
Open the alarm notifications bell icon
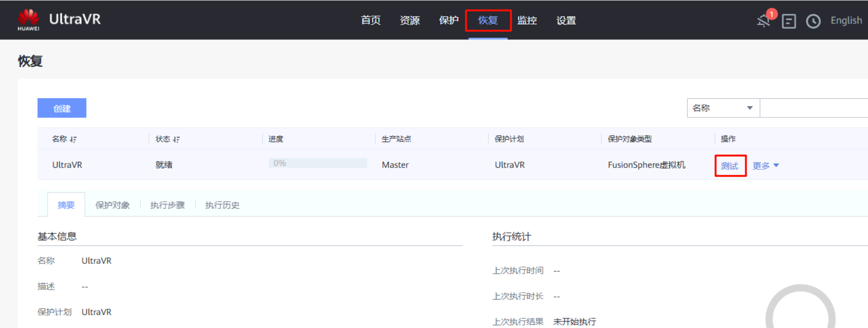click(764, 21)
